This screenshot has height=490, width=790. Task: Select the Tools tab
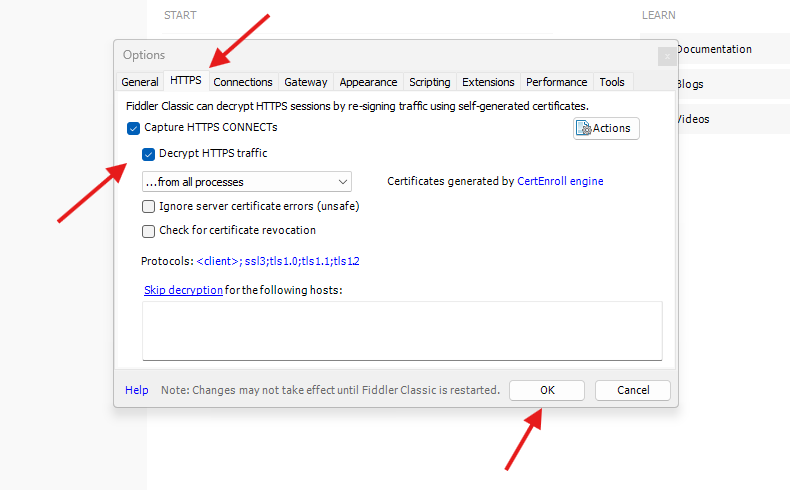click(x=612, y=82)
